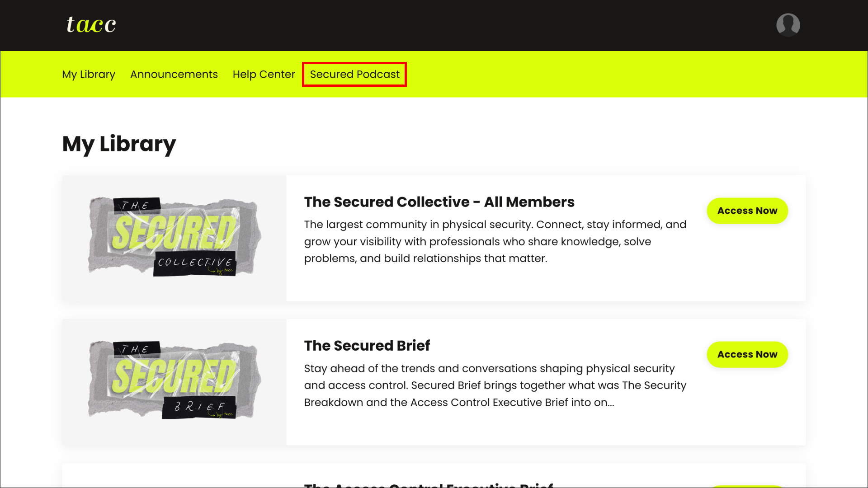This screenshot has width=868, height=488.
Task: Click the My Library page heading
Action: (119, 144)
